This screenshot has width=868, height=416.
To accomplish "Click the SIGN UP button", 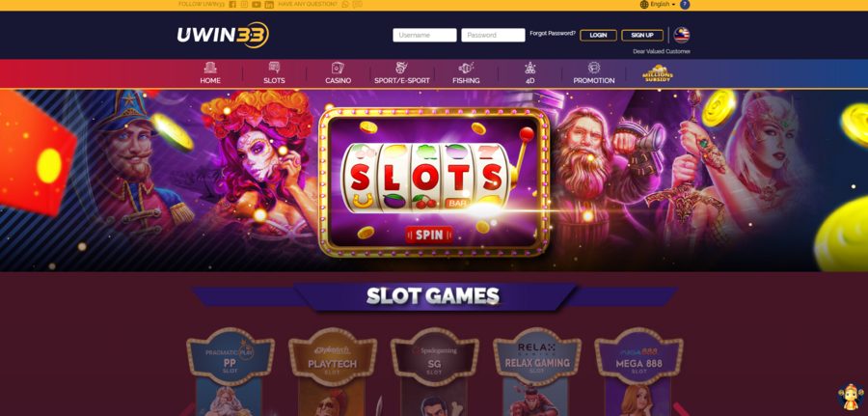I will click(642, 35).
